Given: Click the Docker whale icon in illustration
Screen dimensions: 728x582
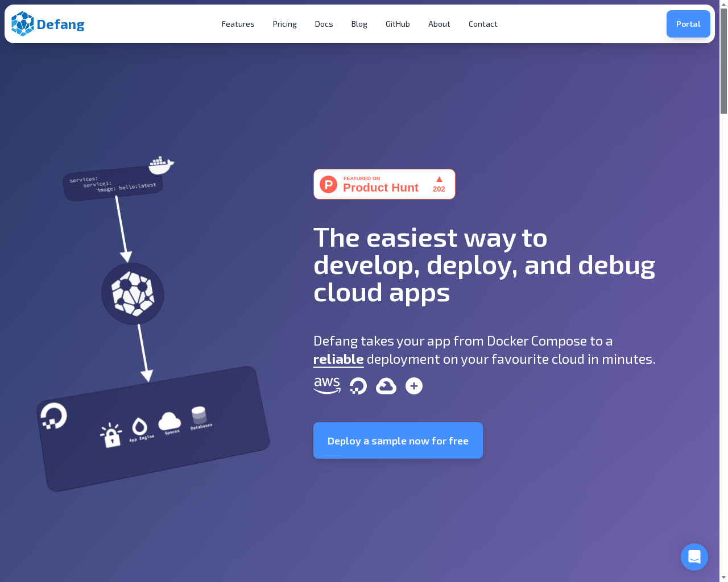Looking at the screenshot, I should point(161,165).
